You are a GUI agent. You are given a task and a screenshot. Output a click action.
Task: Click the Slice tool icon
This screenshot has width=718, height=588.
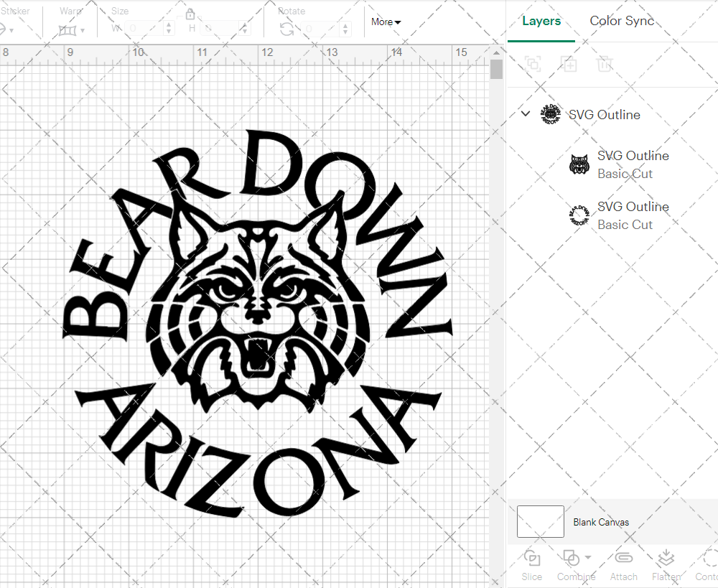[x=531, y=559]
